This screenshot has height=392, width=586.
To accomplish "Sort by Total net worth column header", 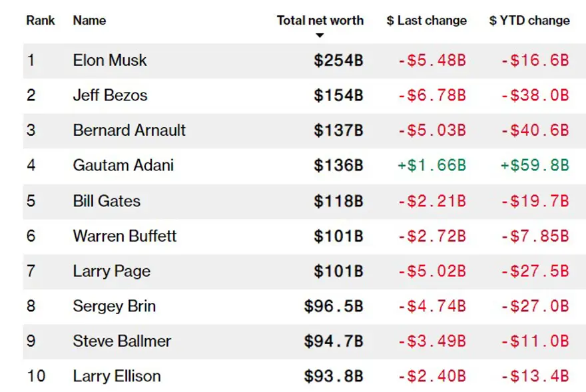I will pyautogui.click(x=320, y=21).
